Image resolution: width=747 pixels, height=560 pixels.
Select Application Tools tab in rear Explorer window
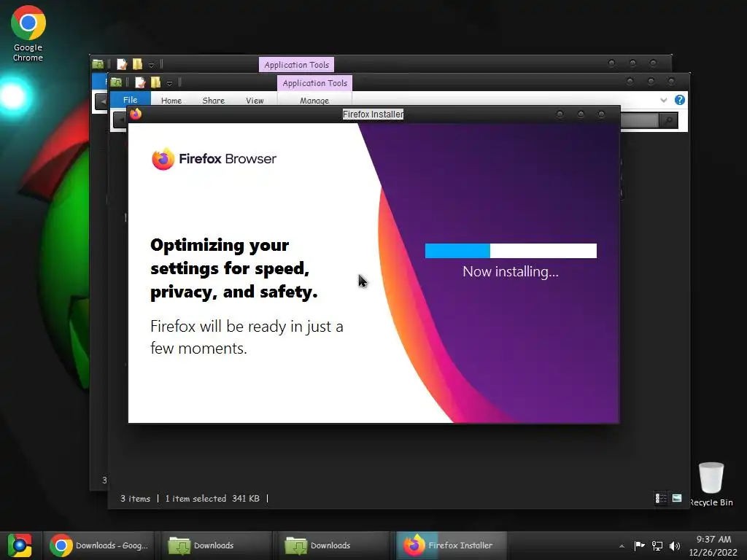(296, 65)
